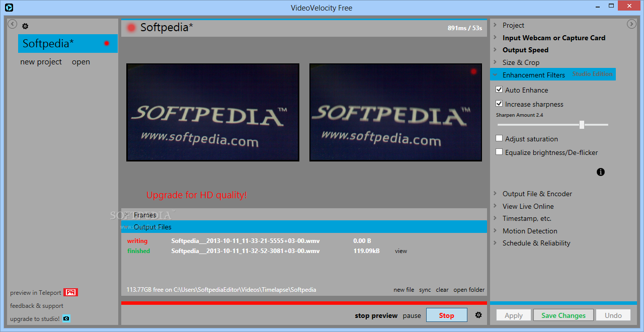Click the 891ms / 53s timing text
644x332 pixels.
(465, 28)
